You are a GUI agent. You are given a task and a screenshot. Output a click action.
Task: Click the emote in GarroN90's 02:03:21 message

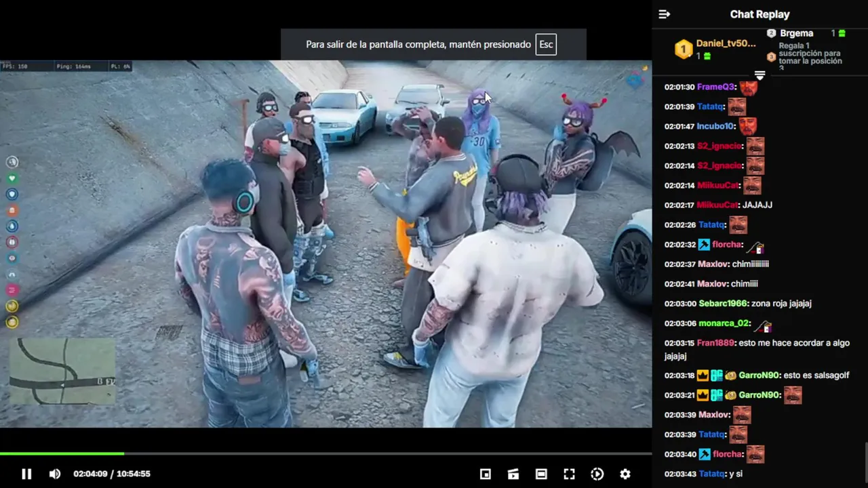coord(793,395)
